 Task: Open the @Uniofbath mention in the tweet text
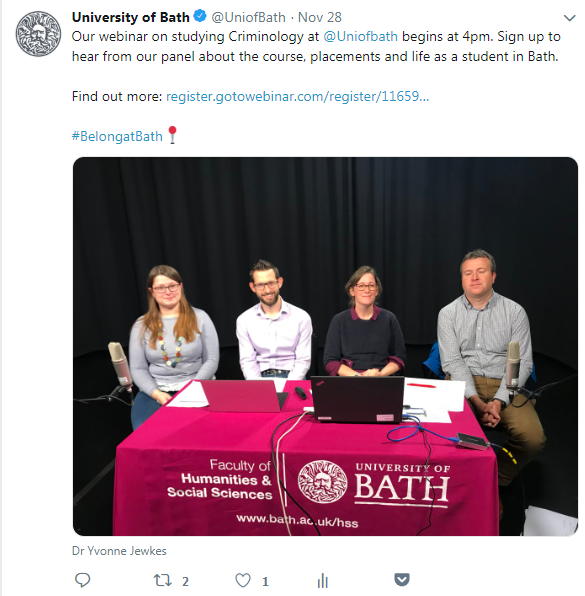click(x=360, y=36)
